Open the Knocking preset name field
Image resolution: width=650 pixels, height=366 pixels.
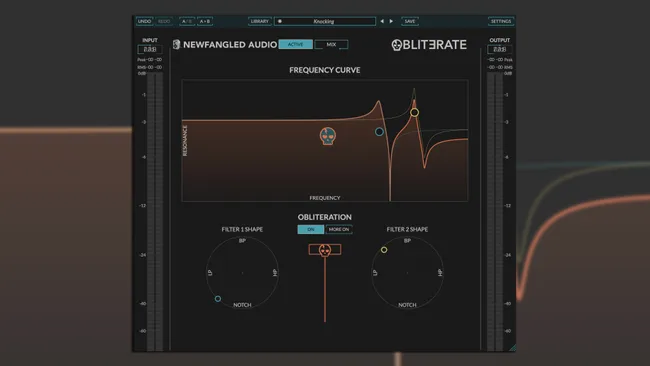325,21
